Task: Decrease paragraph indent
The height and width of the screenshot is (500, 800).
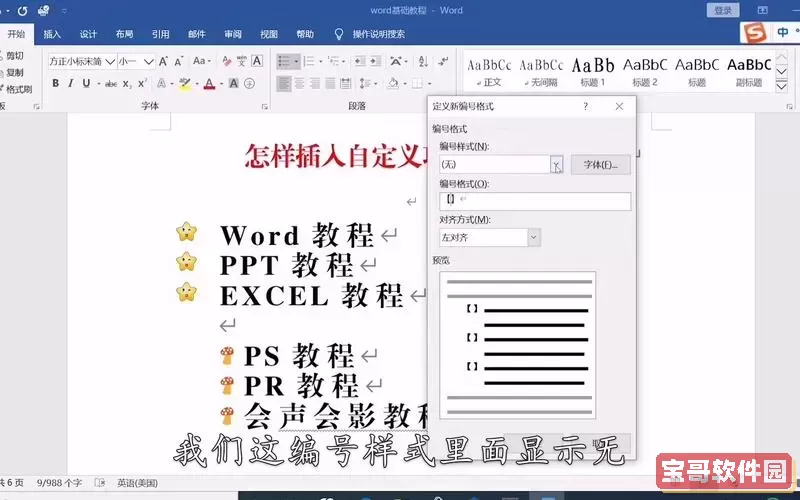Action: pos(360,62)
